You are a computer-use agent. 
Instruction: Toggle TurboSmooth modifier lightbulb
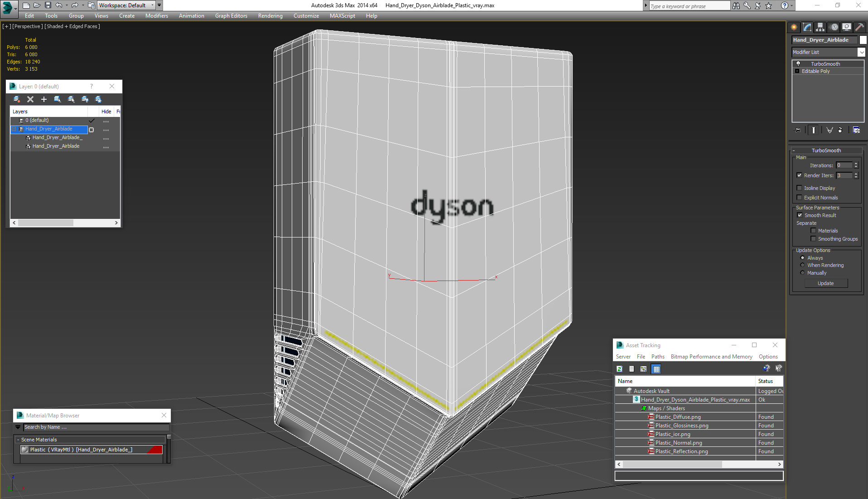[798, 64]
